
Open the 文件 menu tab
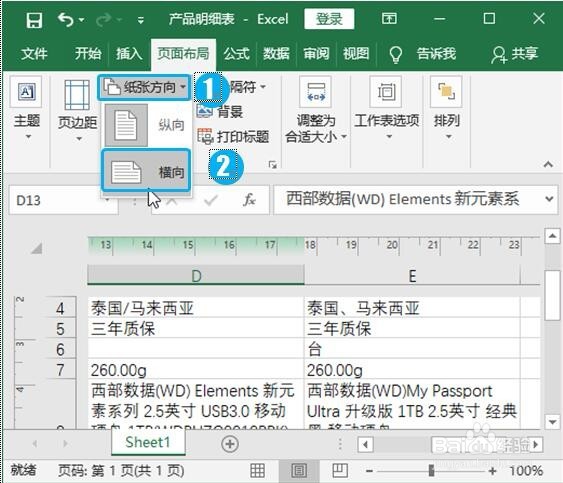[34, 54]
